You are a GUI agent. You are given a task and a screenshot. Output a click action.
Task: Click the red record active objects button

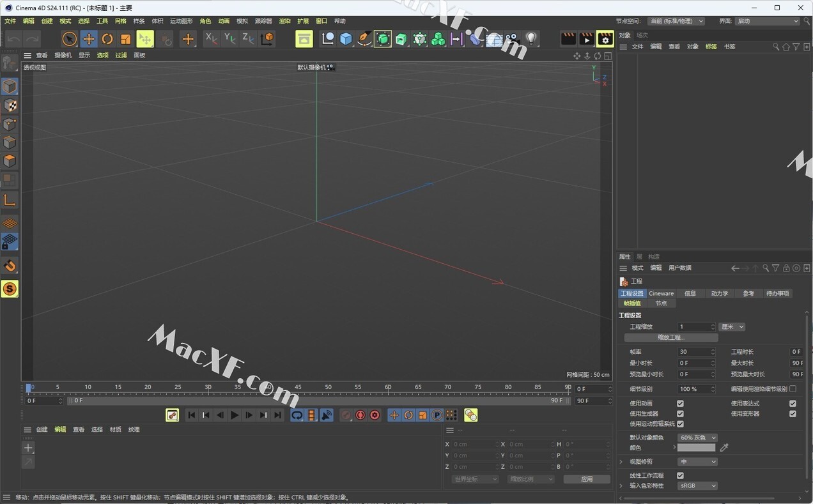point(360,415)
